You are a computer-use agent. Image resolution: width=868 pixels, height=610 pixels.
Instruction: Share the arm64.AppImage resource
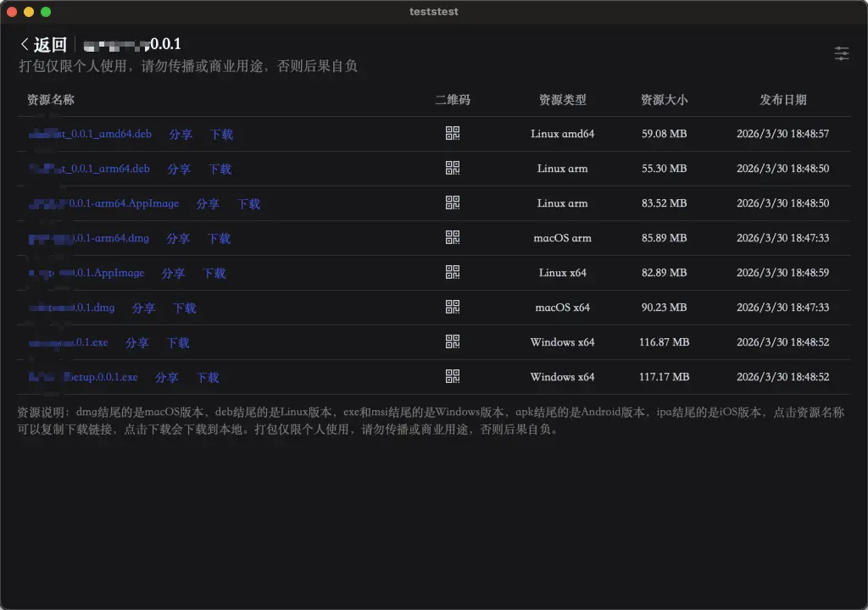click(208, 204)
